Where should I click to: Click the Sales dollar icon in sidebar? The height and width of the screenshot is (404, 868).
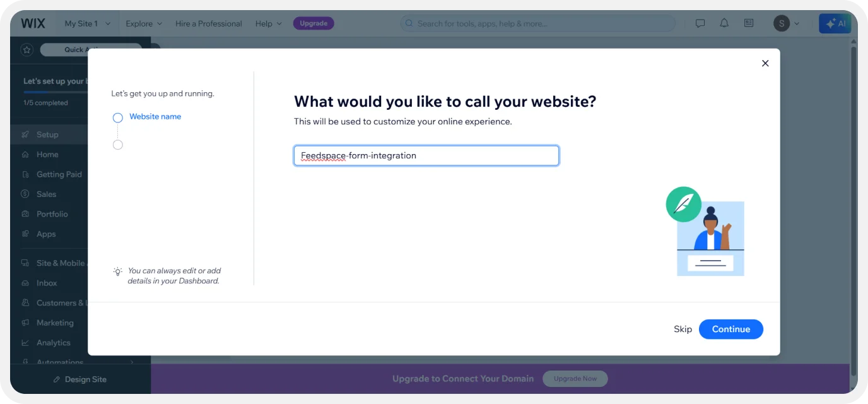tap(25, 194)
